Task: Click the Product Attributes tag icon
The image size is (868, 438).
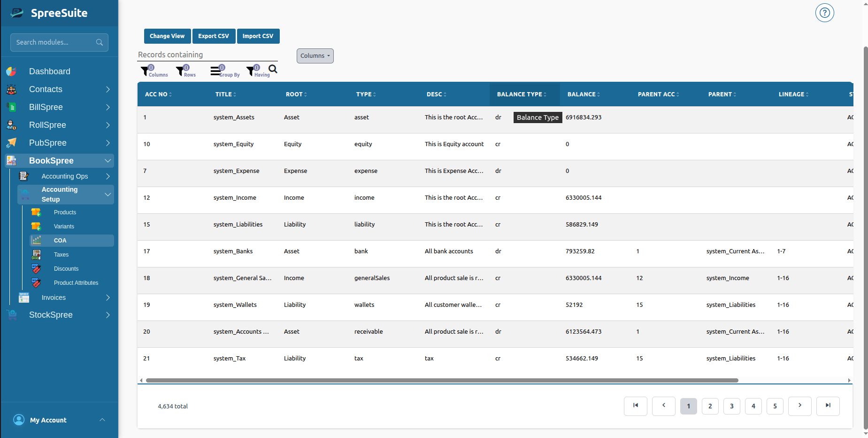Action: tap(36, 283)
